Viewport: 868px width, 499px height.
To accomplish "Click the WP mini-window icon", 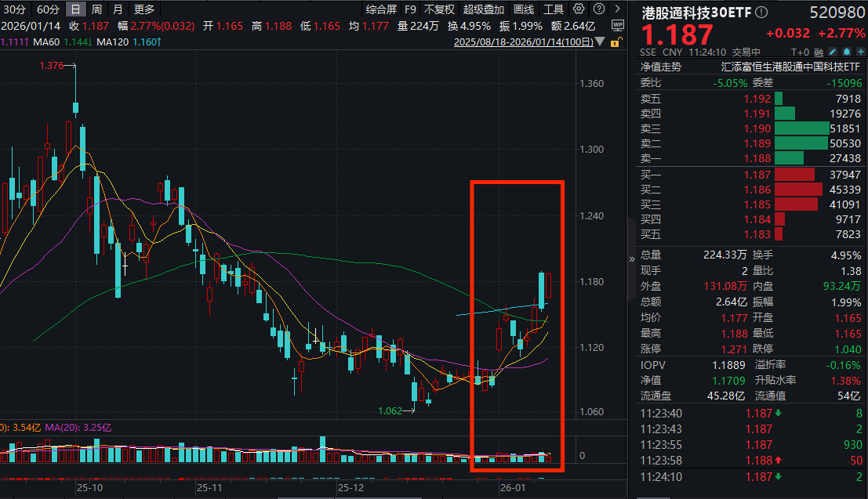I will [617, 26].
